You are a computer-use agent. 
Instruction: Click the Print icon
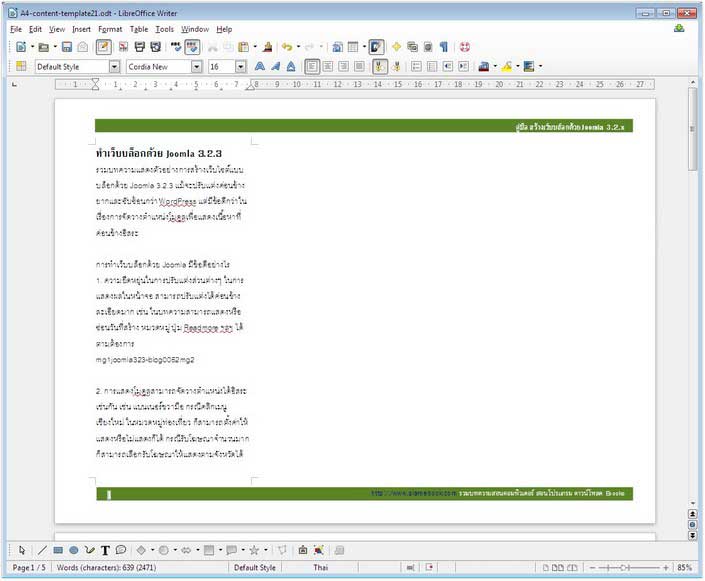point(140,47)
